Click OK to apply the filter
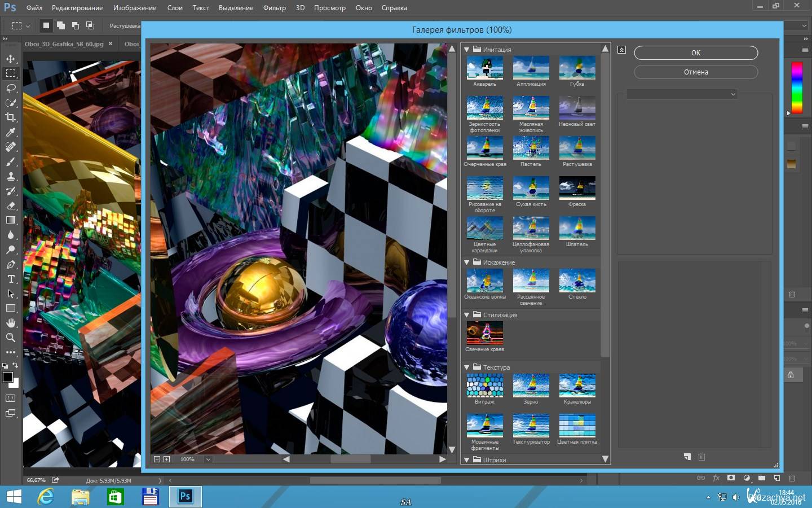 point(695,52)
